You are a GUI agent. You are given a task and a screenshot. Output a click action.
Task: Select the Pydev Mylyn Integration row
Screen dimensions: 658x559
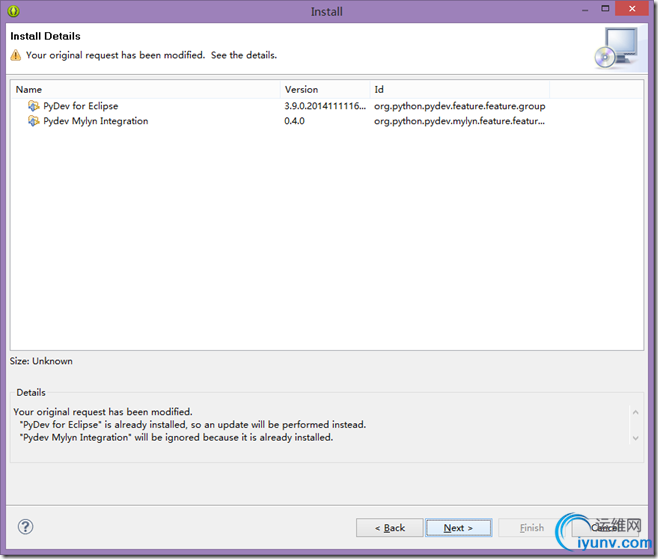(327, 121)
